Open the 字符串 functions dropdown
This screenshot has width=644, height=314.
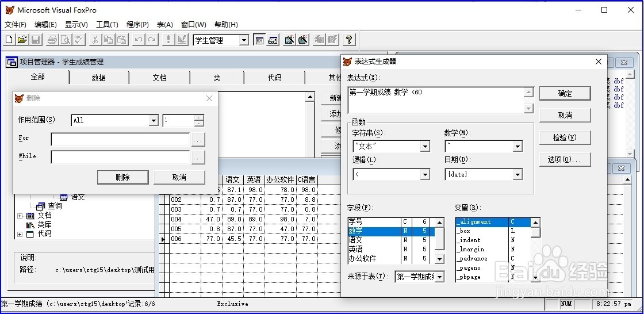point(425,146)
